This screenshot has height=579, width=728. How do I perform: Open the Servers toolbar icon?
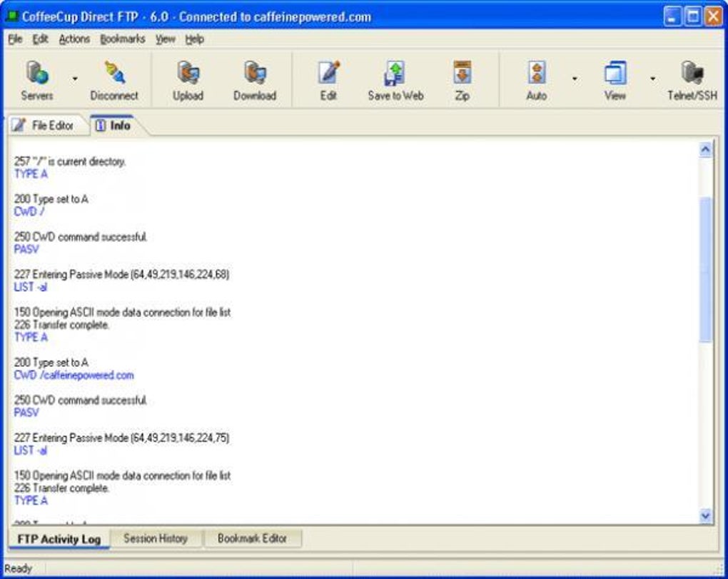click(x=37, y=73)
